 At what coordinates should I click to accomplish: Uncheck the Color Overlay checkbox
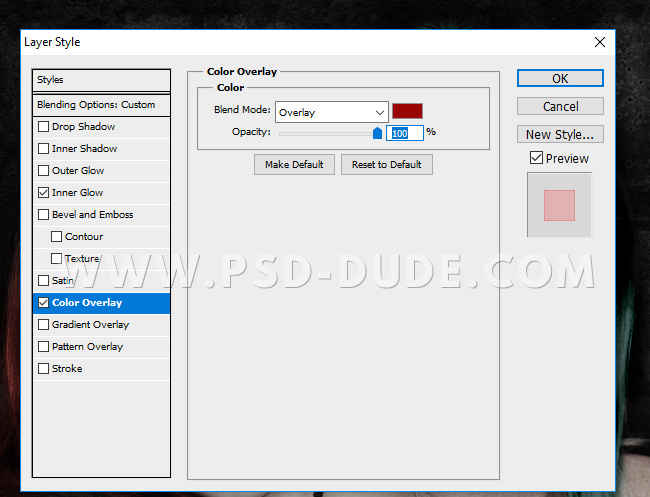(44, 303)
